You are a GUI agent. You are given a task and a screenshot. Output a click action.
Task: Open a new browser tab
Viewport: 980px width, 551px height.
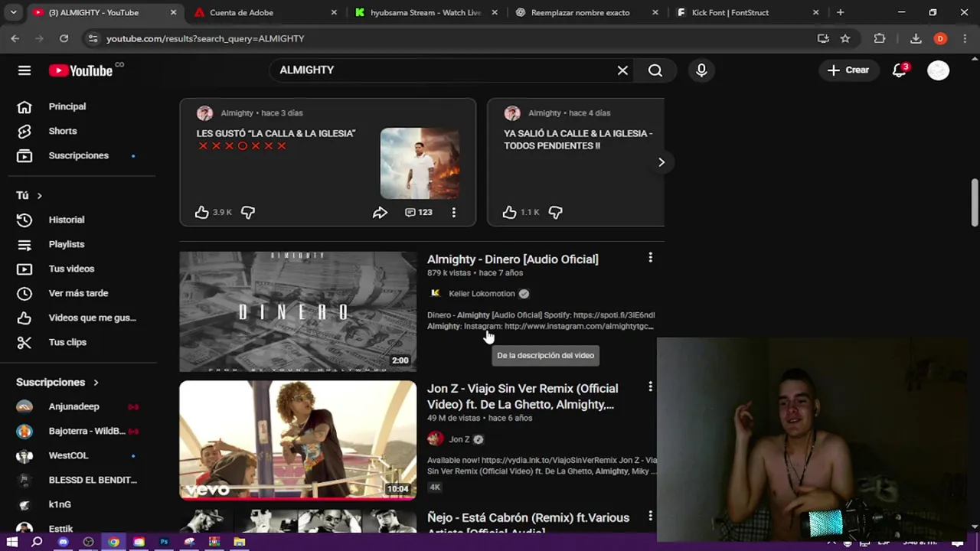840,12
